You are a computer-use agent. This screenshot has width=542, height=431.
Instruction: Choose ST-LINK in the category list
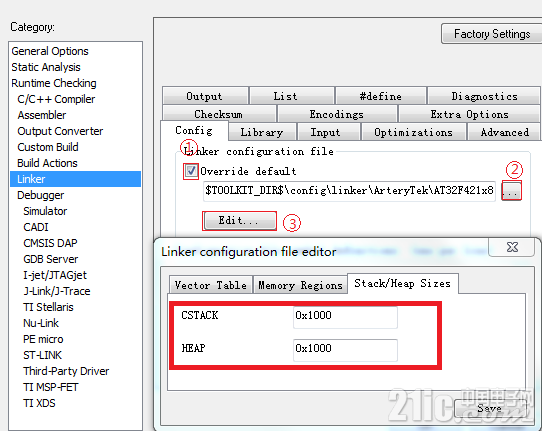click(42, 355)
